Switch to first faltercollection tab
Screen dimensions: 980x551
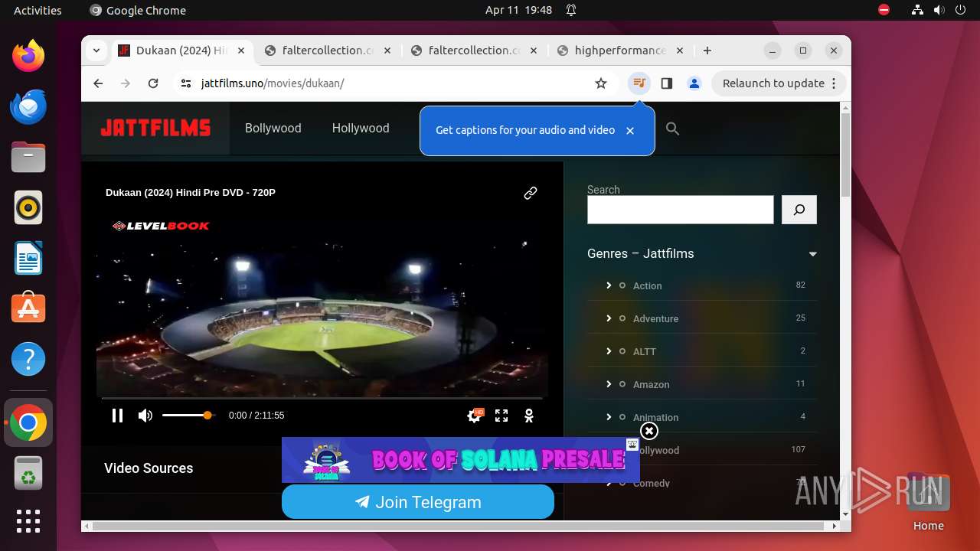point(328,51)
